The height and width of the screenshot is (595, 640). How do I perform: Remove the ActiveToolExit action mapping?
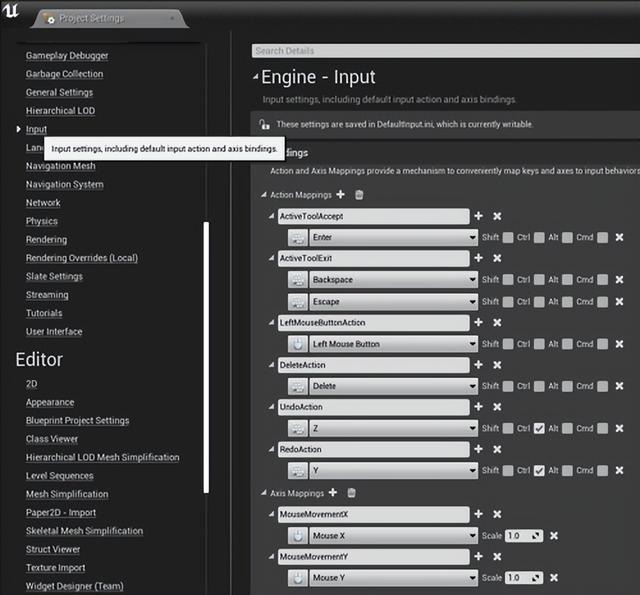[x=497, y=258]
